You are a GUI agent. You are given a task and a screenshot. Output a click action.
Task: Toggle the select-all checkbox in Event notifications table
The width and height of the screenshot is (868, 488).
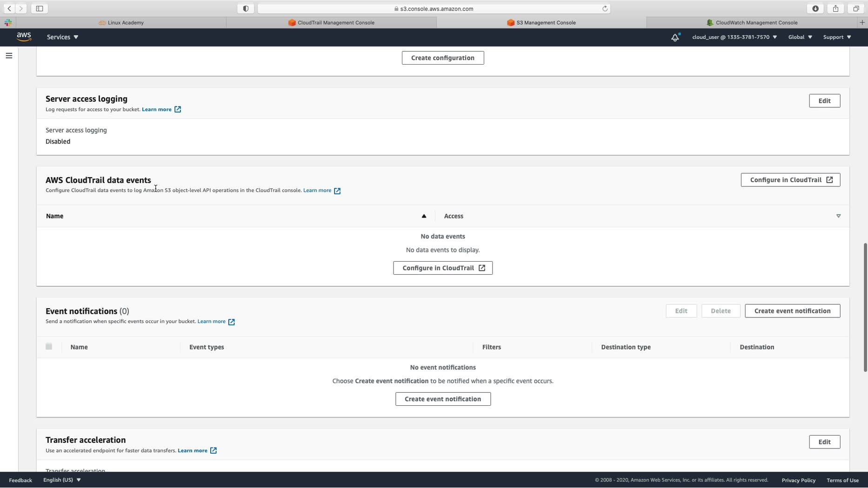pyautogui.click(x=49, y=347)
